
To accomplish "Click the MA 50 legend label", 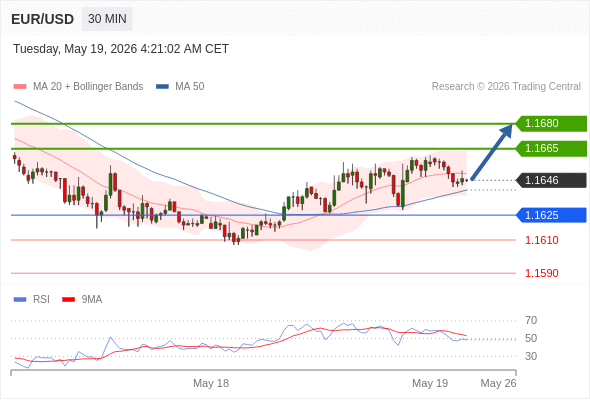I will [190, 87].
